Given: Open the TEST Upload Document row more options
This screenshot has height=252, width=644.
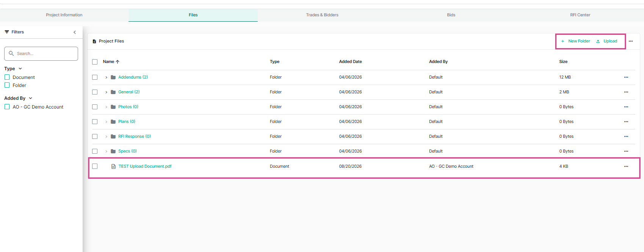Looking at the screenshot, I should [x=626, y=167].
